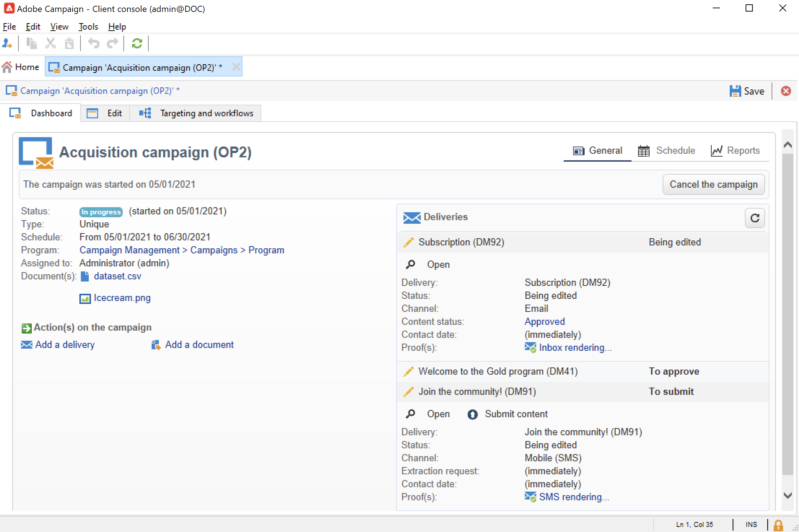This screenshot has height=532, width=799.
Task: Click the undo arrow in toolbar
Action: coord(93,44)
